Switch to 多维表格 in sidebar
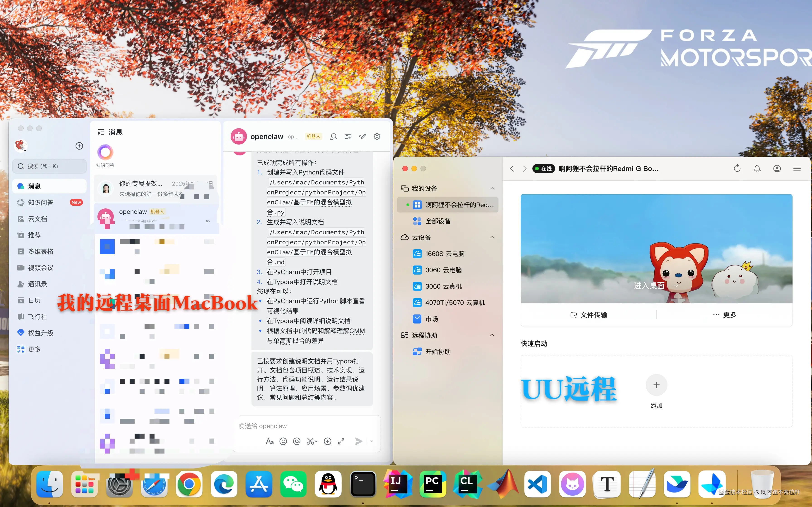 41,251
